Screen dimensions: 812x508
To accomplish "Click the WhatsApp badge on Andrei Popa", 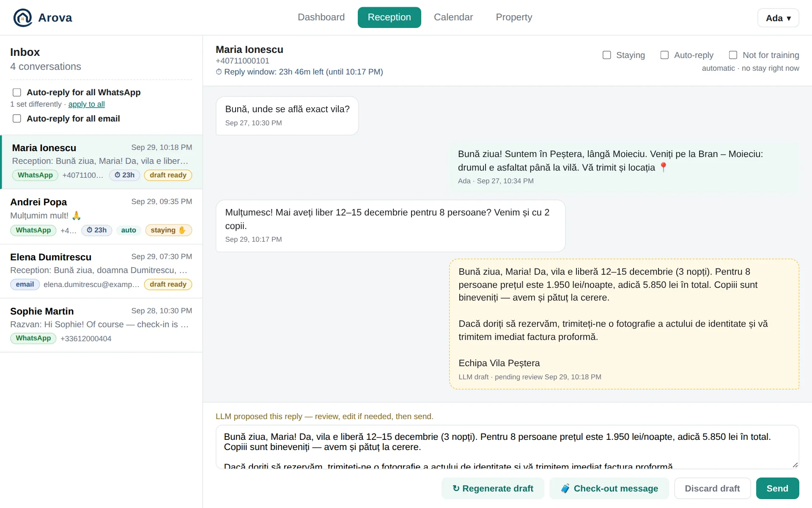I will pos(33,230).
